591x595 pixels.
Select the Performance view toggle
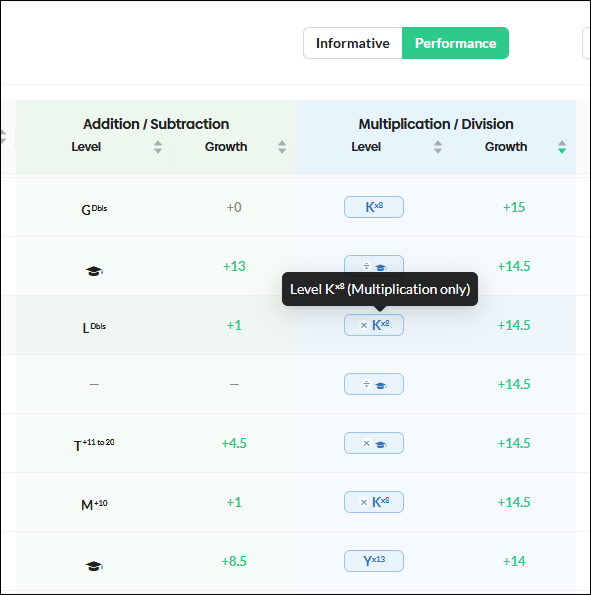tap(455, 43)
